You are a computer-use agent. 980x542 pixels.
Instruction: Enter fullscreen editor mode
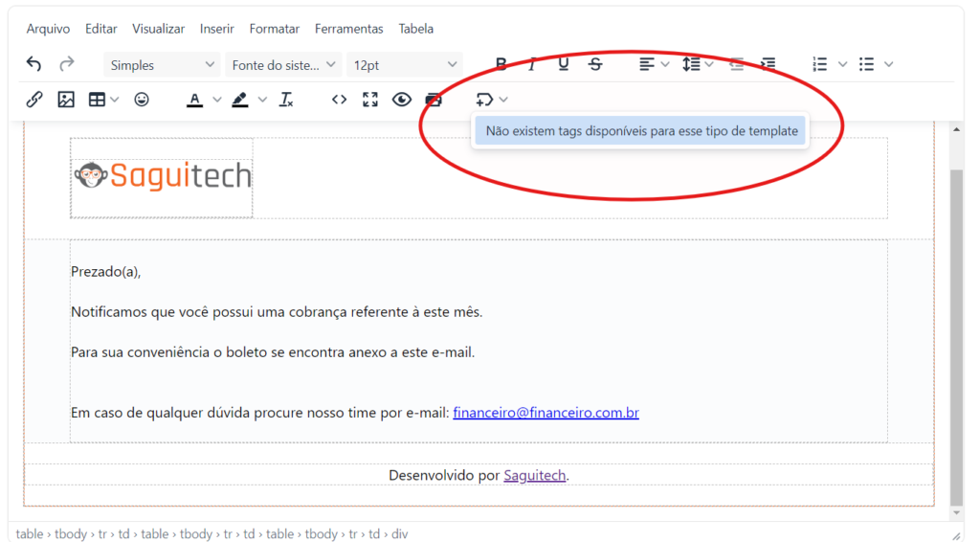point(370,100)
